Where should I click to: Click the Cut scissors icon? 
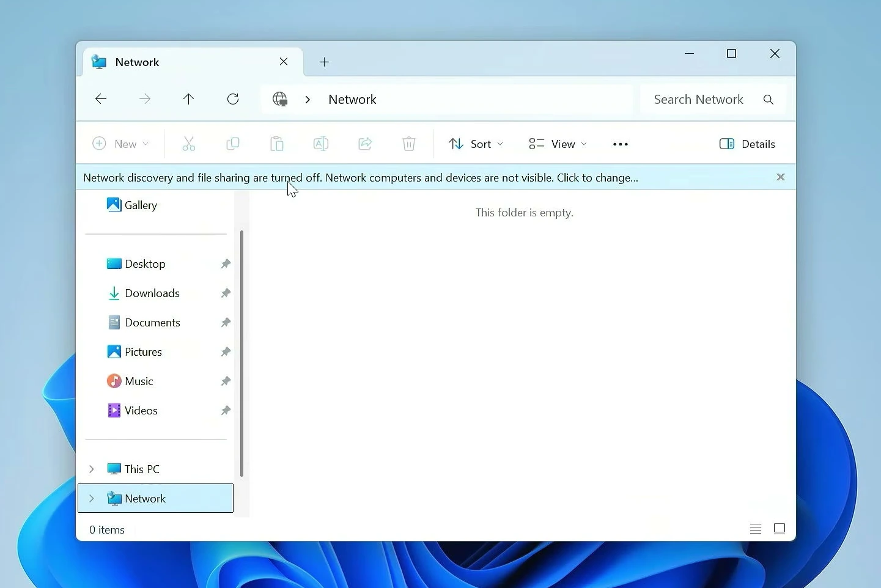pos(189,144)
